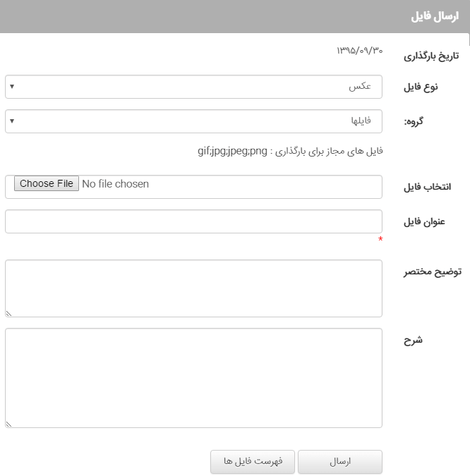Viewport: 470px width, 476px height.
Task: Click inside the شرح textarea
Action: click(193, 377)
